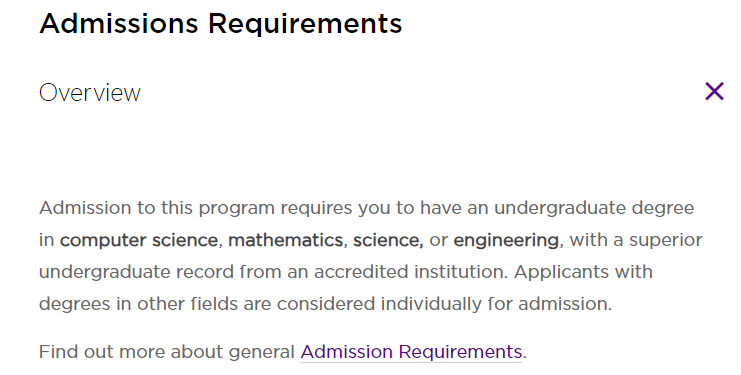
Task: Click the Admissions Requirements page heading
Action: click(221, 23)
